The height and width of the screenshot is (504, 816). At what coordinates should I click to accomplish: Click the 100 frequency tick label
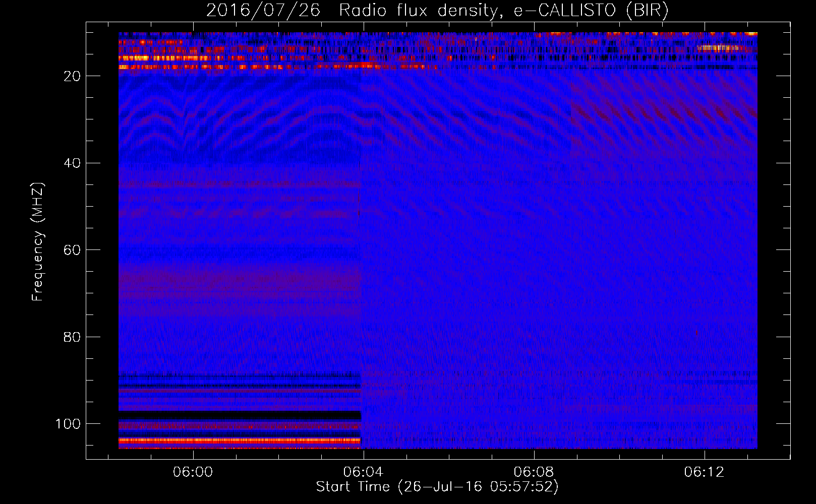point(68,424)
